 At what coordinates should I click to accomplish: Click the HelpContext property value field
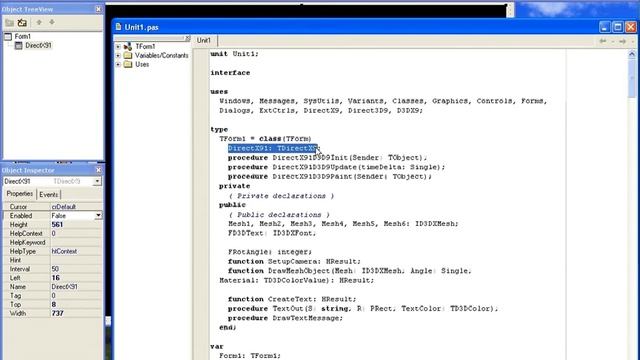point(76,233)
